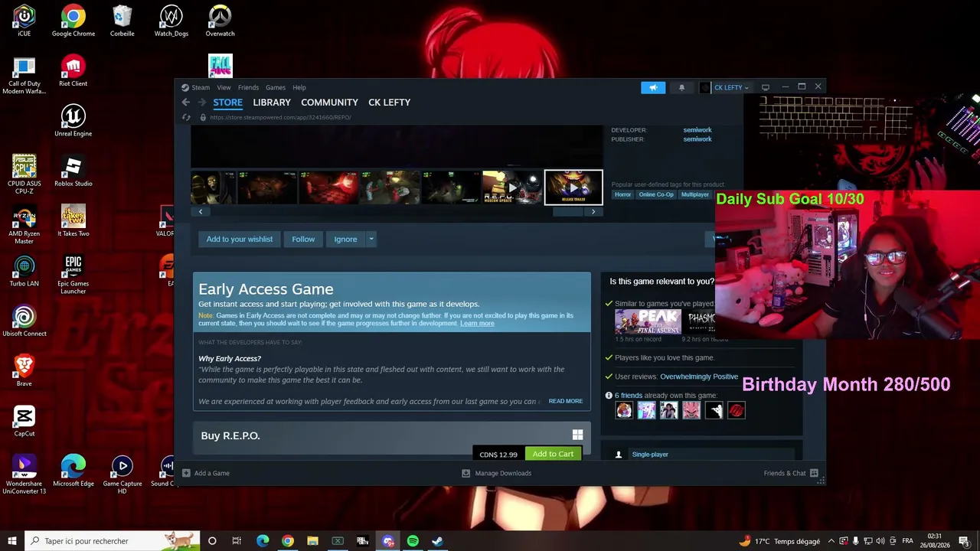Open Steam notifications bell
The height and width of the screenshot is (551, 980).
tap(681, 87)
